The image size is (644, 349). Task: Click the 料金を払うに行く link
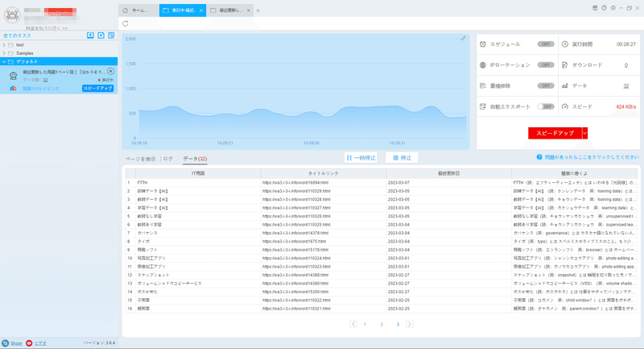(x=47, y=28)
